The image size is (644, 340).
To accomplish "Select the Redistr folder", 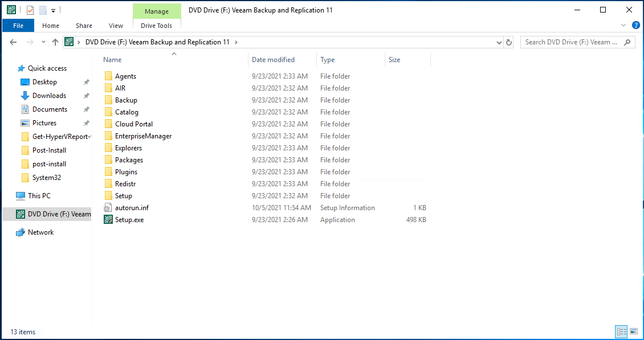I will (x=125, y=183).
